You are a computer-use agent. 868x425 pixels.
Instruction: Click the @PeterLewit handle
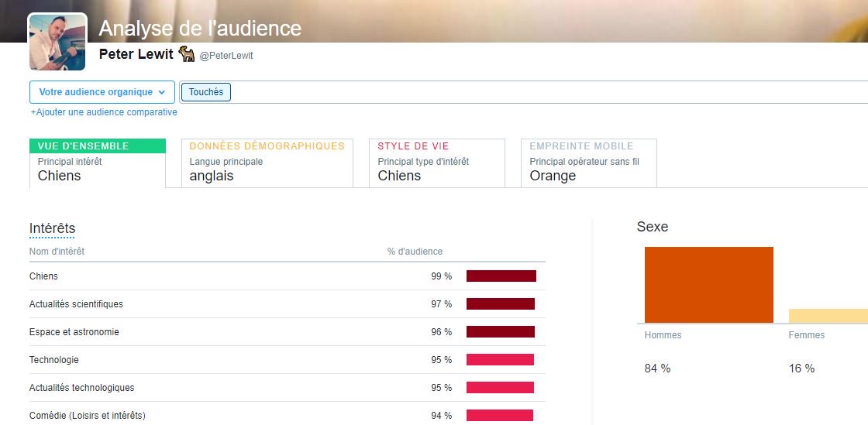pyautogui.click(x=226, y=56)
